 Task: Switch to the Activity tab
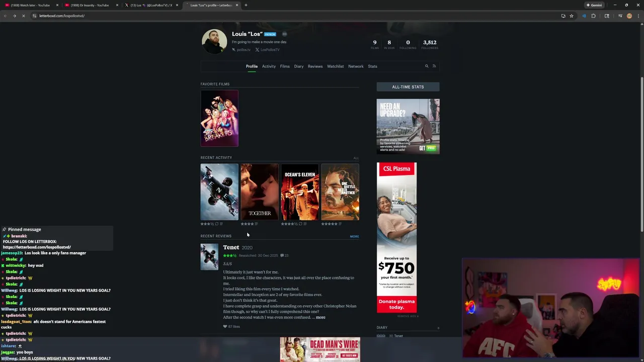[x=269, y=66]
